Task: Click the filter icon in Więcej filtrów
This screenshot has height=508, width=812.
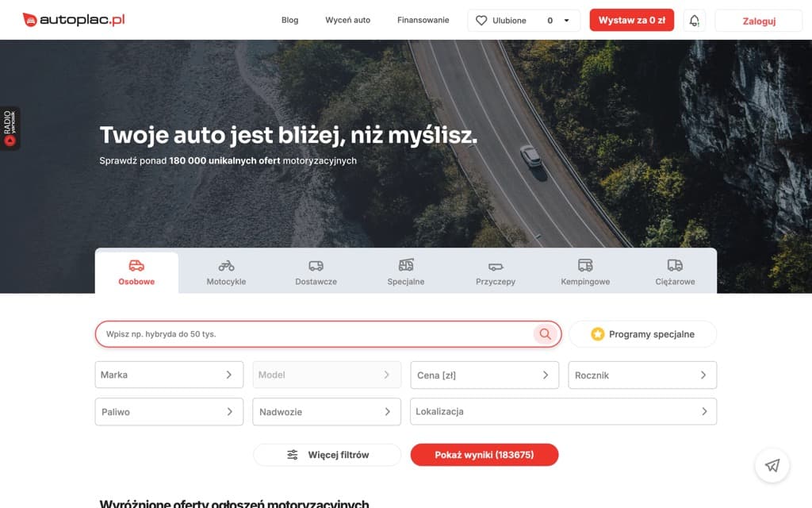Action: click(x=292, y=455)
